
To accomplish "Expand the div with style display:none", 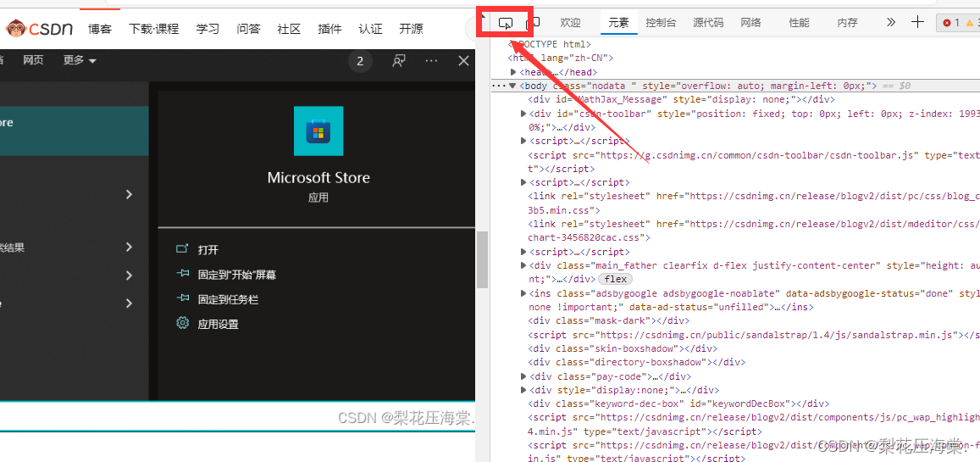I will [523, 390].
